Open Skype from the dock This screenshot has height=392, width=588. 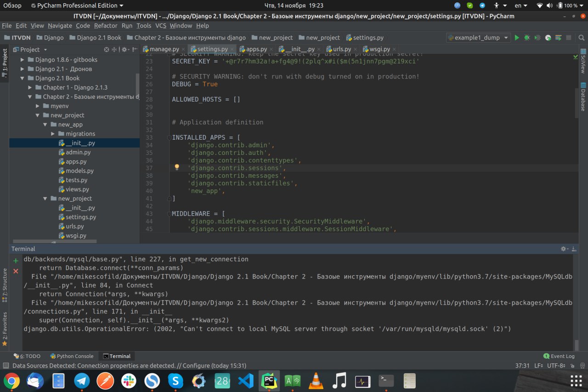point(175,381)
